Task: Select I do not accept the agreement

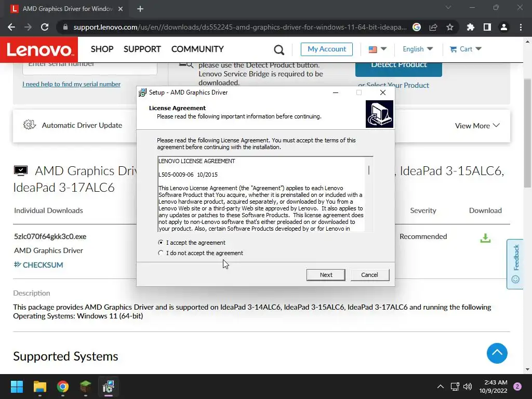Action: tap(200, 253)
